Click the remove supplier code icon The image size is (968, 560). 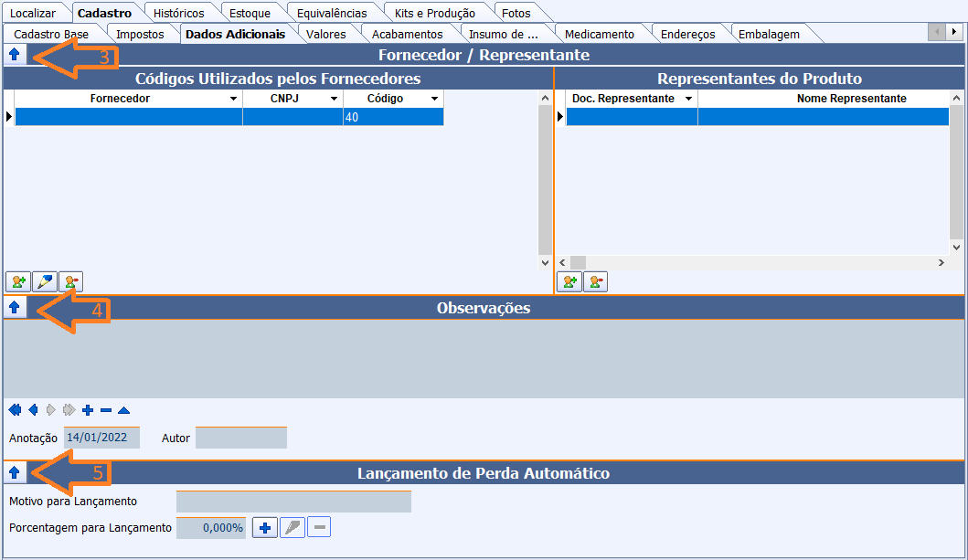pyautogui.click(x=71, y=281)
